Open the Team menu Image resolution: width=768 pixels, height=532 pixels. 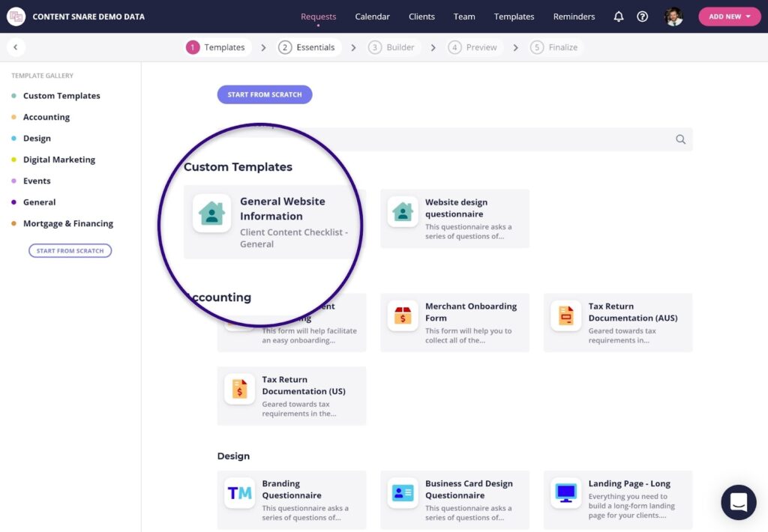[464, 16]
